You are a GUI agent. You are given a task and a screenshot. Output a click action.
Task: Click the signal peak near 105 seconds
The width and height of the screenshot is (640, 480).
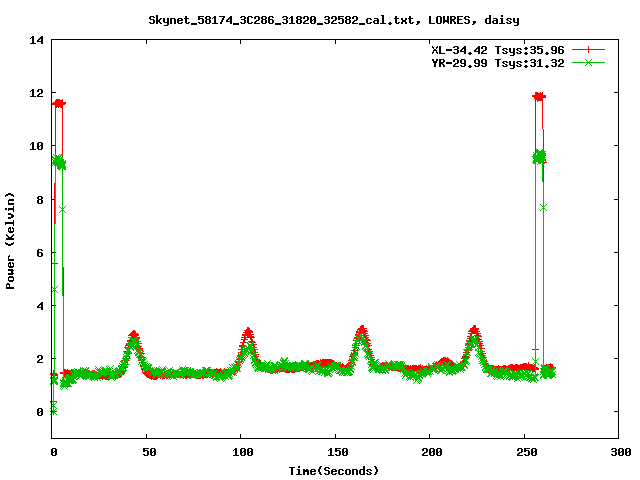tap(248, 331)
